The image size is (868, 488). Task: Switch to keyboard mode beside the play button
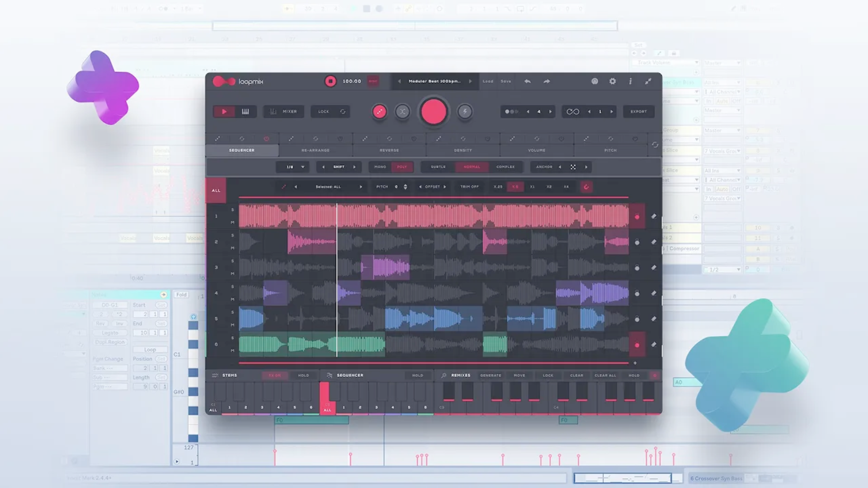click(x=245, y=112)
